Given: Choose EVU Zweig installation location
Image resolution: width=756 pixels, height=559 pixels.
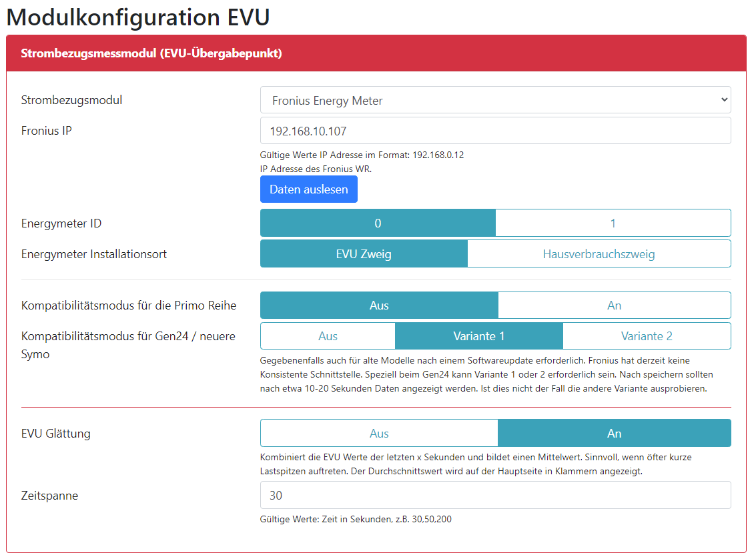Looking at the screenshot, I should coord(364,253).
